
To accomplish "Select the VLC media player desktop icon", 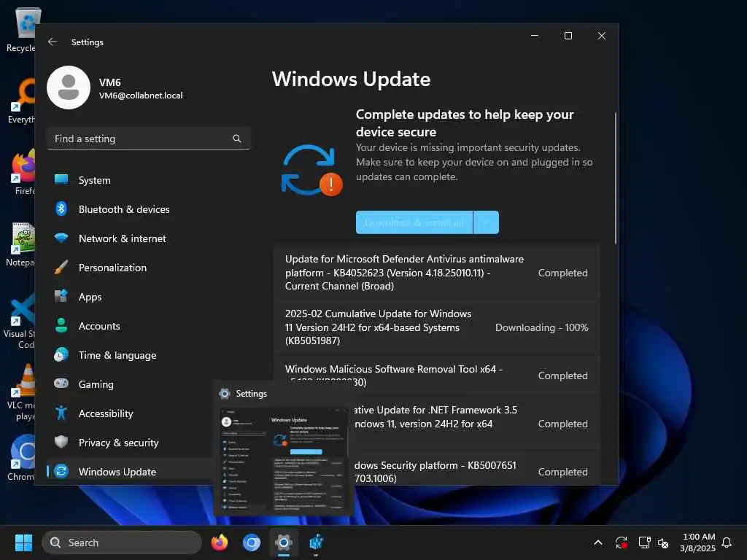I will click(x=21, y=393).
